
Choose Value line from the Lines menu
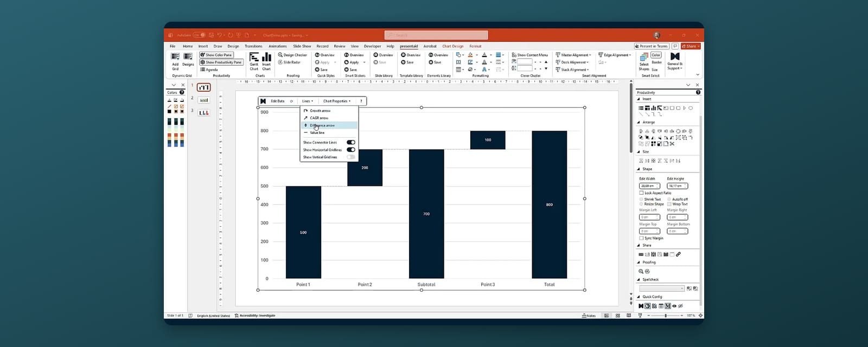point(317,133)
